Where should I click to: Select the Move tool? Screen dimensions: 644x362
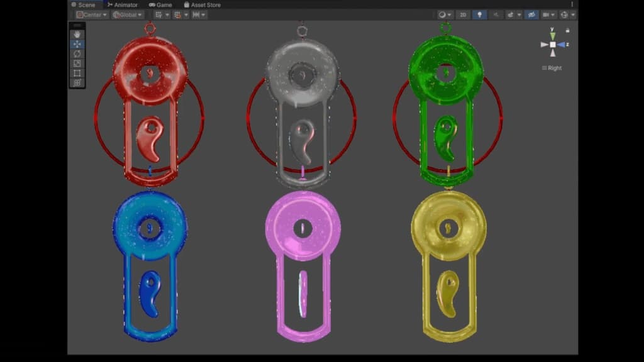pyautogui.click(x=77, y=44)
